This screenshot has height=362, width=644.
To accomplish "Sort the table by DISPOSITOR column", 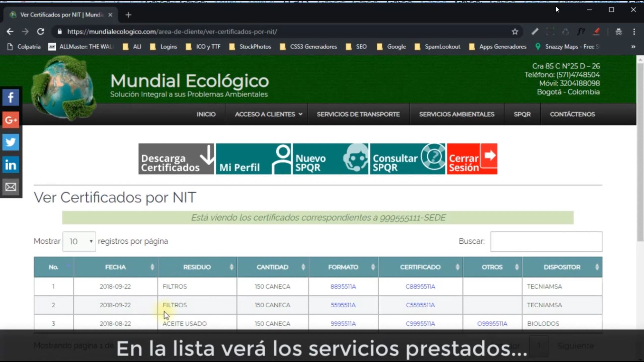I will click(x=562, y=267).
